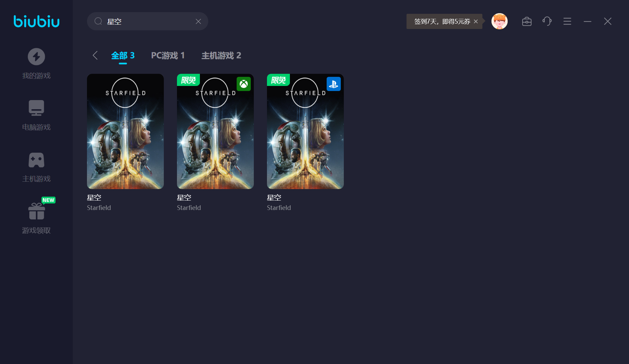The width and height of the screenshot is (629, 364).
Task: Minimize the biubiu window
Action: (x=588, y=21)
